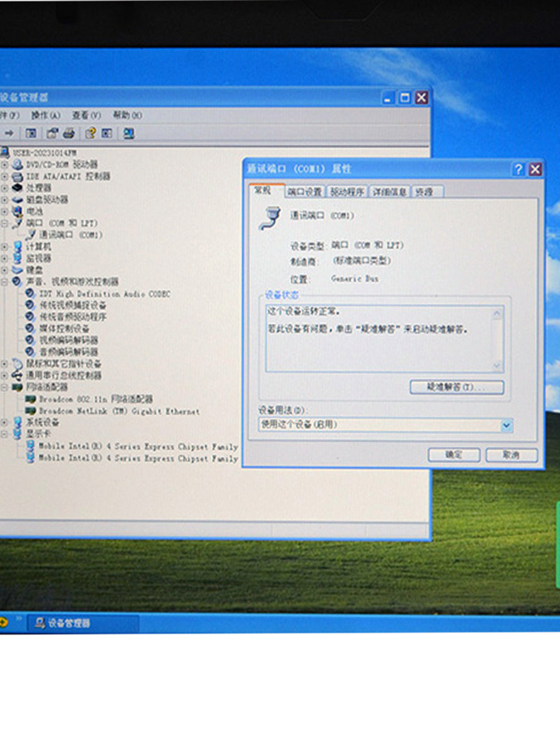The height and width of the screenshot is (747, 560).
Task: Expand the DVD/CD-ROM 驱动器 node
Action: pyautogui.click(x=5, y=165)
